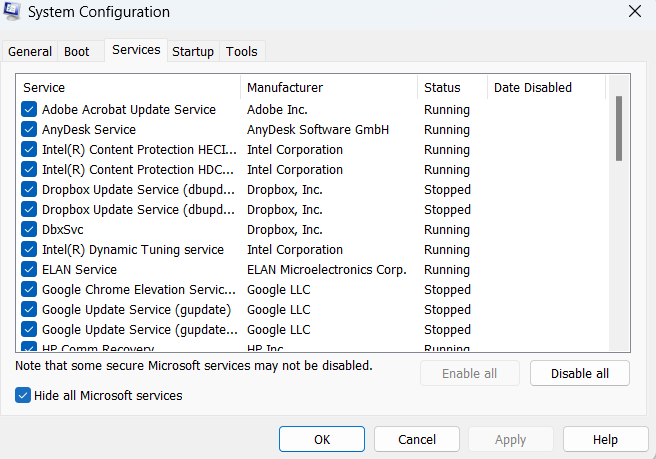Uncheck Intel(R) Content Protection HECI checkbox

[x=29, y=149]
